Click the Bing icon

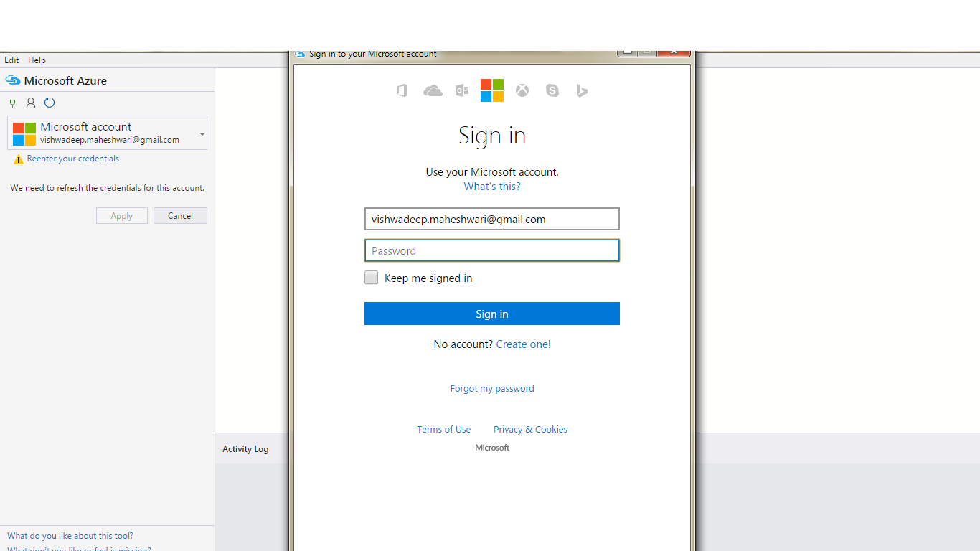click(582, 90)
